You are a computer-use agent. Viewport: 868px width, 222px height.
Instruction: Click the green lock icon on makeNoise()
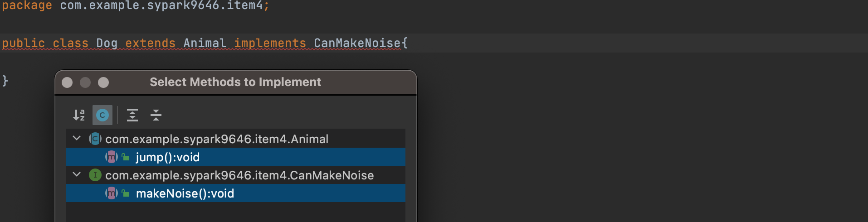click(x=126, y=193)
